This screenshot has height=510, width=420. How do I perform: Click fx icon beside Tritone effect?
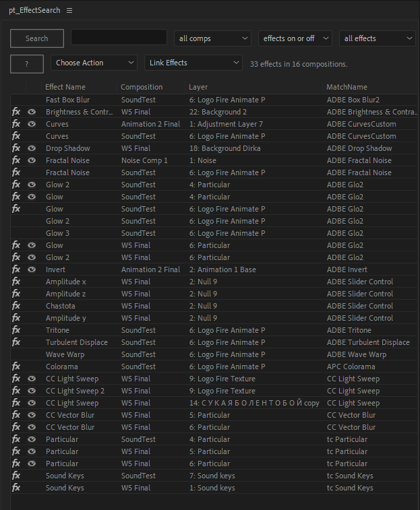16,330
